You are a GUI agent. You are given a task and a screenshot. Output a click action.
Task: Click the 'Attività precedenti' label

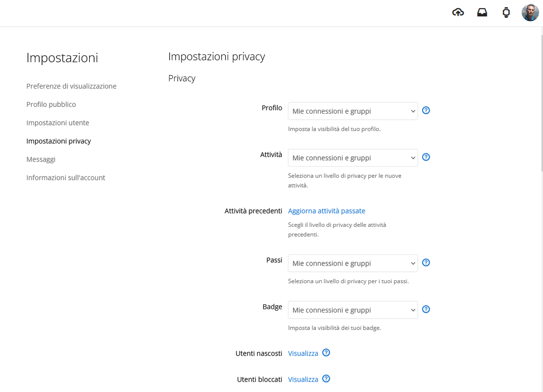point(253,211)
